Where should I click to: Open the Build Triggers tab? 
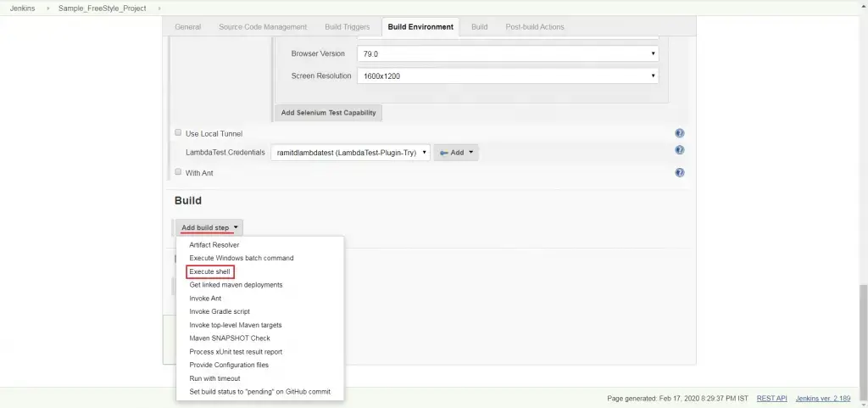[x=347, y=27]
